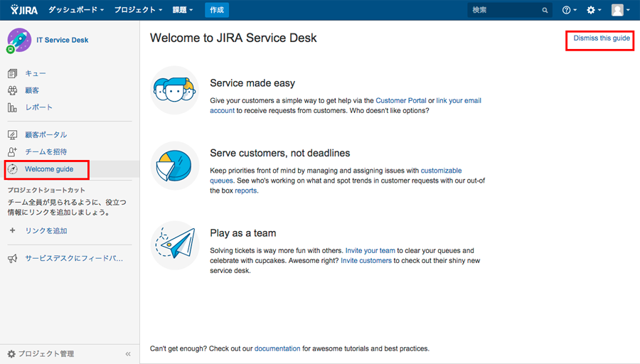Open the help question mark menu
Image resolution: width=640 pixels, height=364 pixels.
point(569,10)
